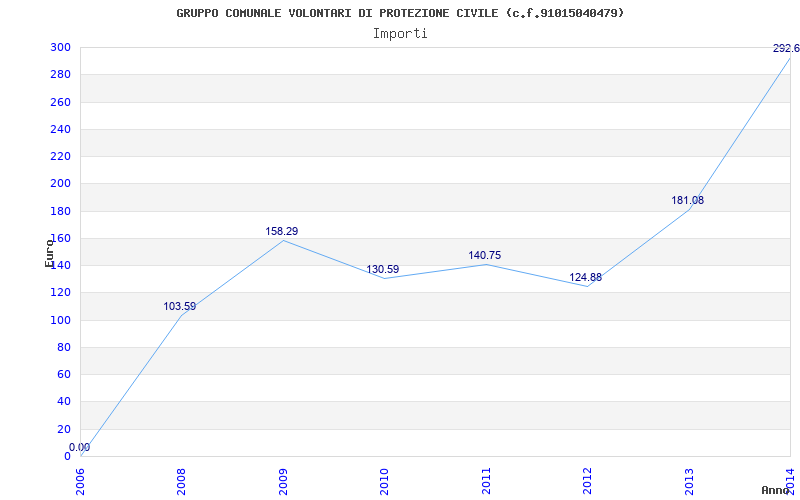
Task: Click the 2013 year axis label
Action: (x=689, y=480)
